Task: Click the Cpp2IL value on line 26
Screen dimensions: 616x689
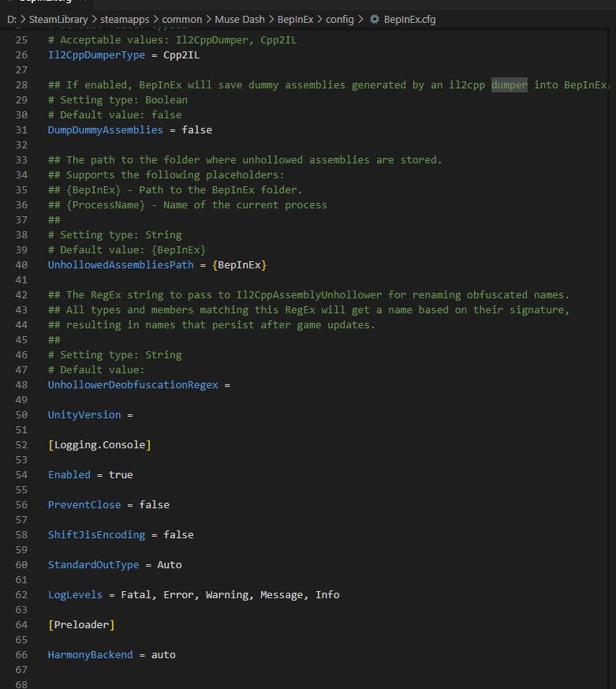Action: point(181,55)
